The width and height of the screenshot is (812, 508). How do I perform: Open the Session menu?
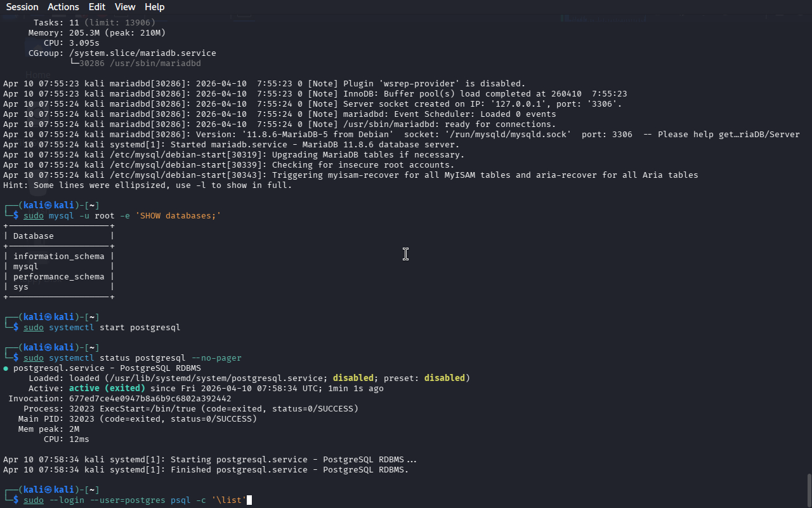pyautogui.click(x=22, y=7)
